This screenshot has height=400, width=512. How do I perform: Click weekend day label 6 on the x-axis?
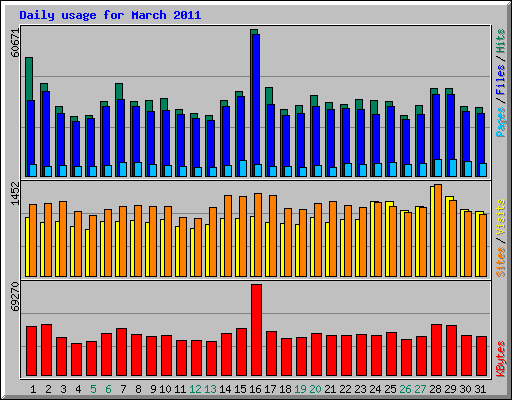click(x=108, y=389)
